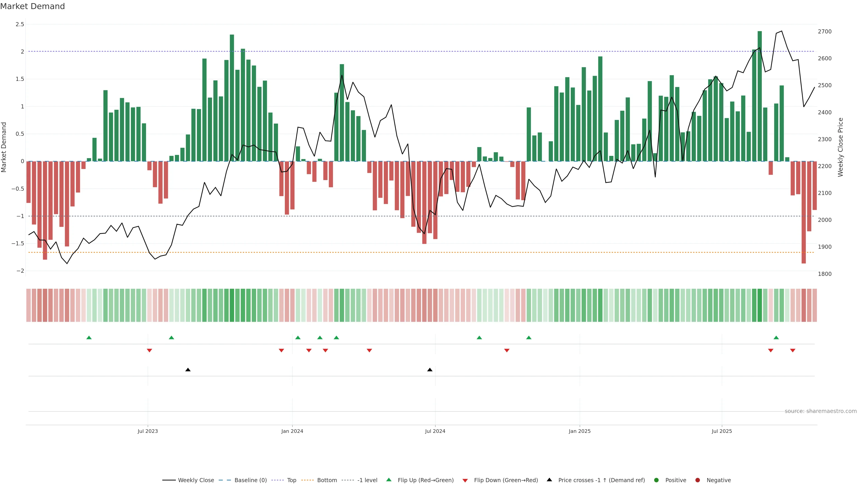The image size is (868, 488).
Task: Click the black triangle marker near Jul 2024
Action: click(430, 370)
